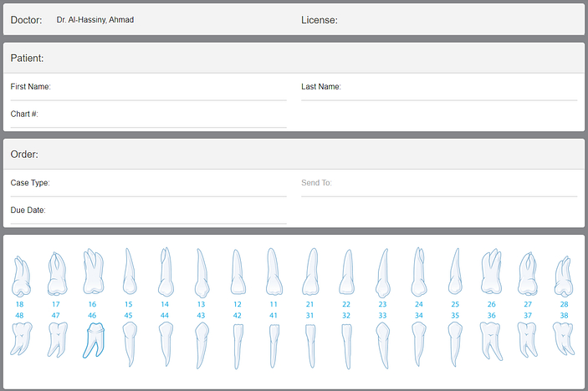Click lower incisor tooth 41

[274, 343]
